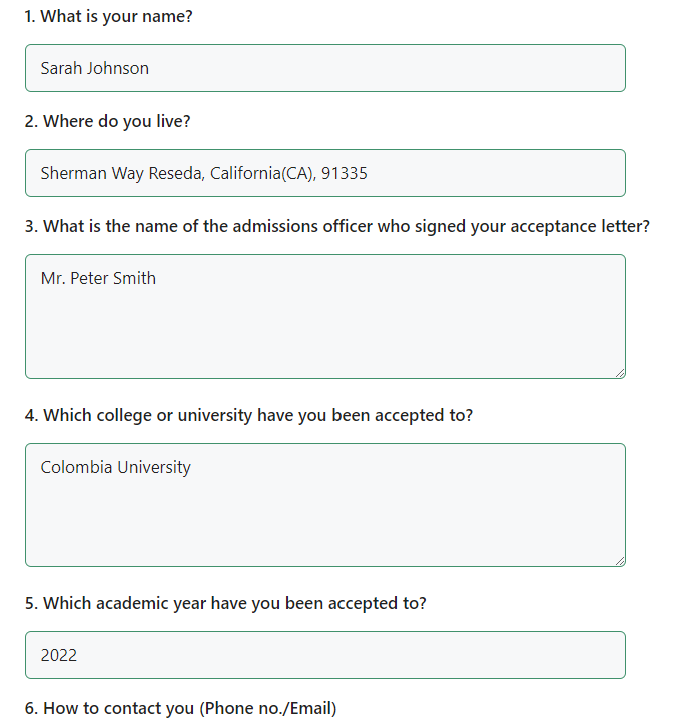
Task: Click the '6. How to contact you' label
Action: (x=180, y=708)
